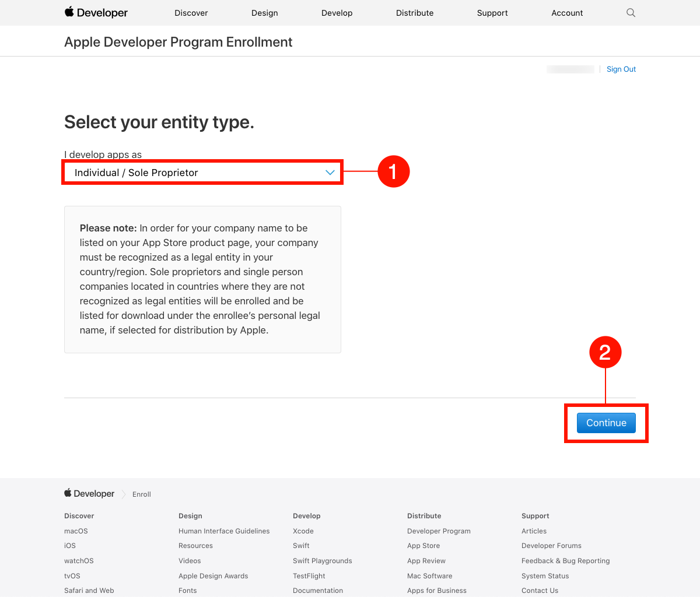The width and height of the screenshot is (700, 597).
Task: Expand the entity type dropdown chevron
Action: (x=330, y=173)
